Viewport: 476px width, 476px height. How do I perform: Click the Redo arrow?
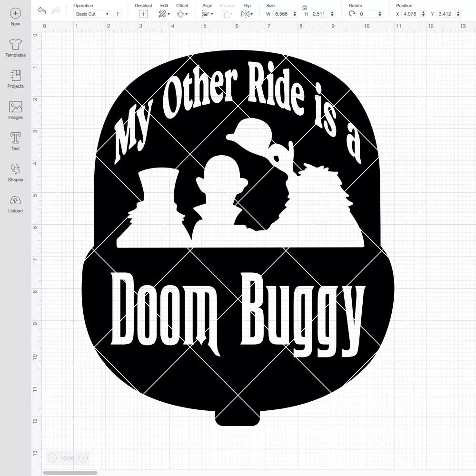(x=56, y=10)
